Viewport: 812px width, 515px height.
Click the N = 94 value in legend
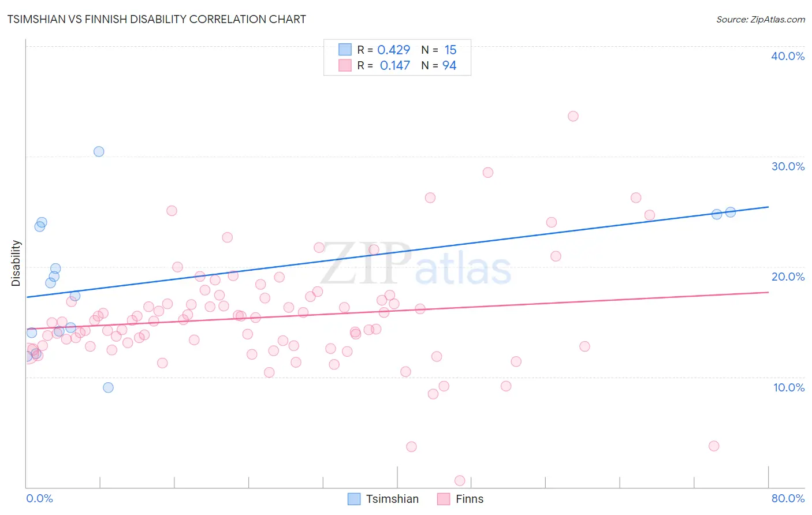click(x=439, y=65)
